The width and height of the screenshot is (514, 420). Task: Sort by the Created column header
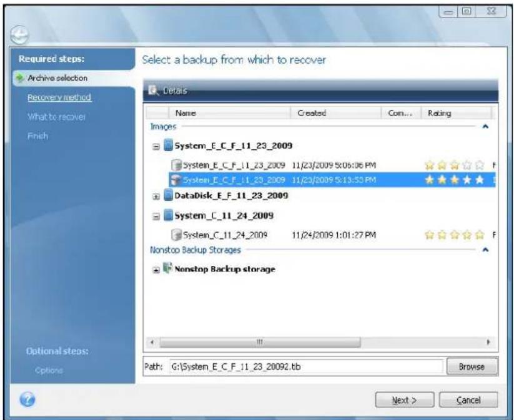coord(335,113)
